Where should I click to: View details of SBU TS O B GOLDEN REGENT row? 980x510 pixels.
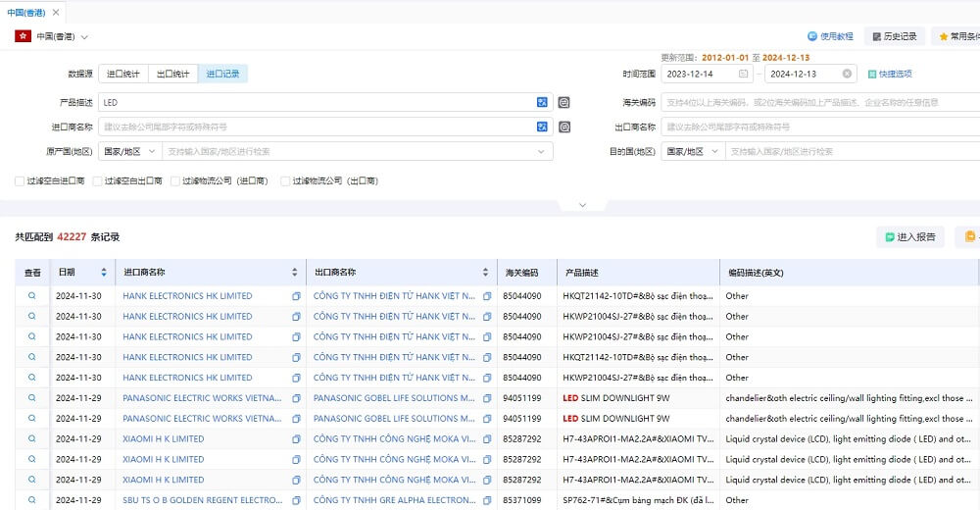(32, 500)
